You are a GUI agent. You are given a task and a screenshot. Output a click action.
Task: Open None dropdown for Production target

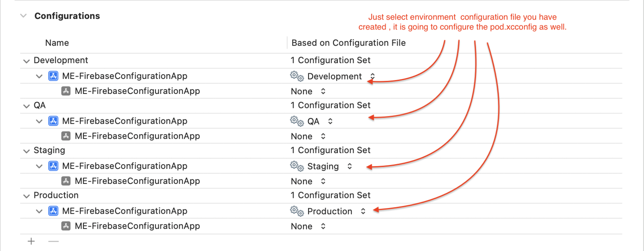click(x=323, y=226)
